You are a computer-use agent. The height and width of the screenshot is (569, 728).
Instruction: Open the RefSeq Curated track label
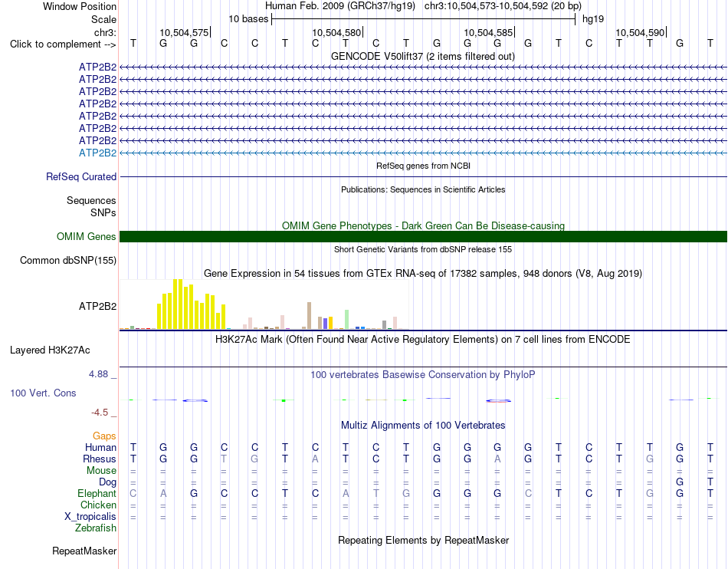click(81, 176)
